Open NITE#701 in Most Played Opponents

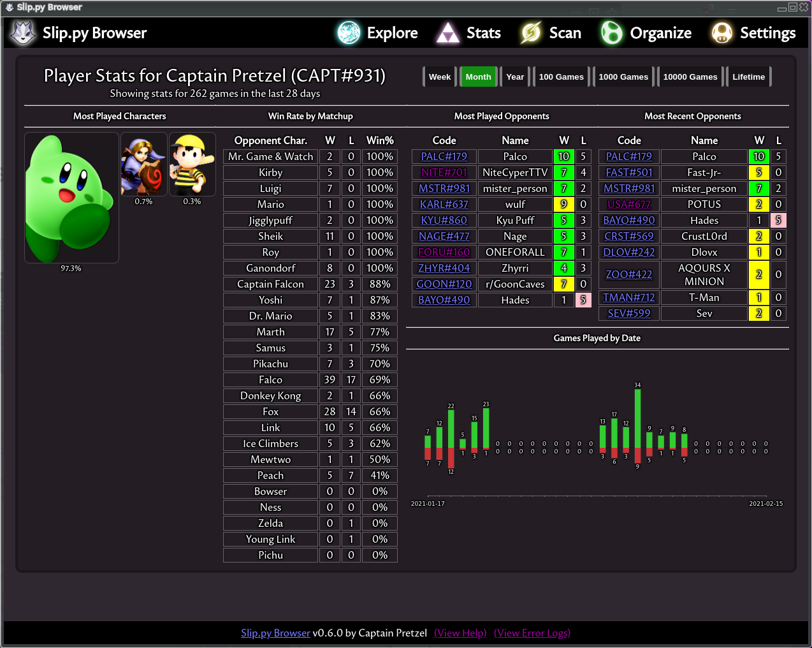pos(444,172)
